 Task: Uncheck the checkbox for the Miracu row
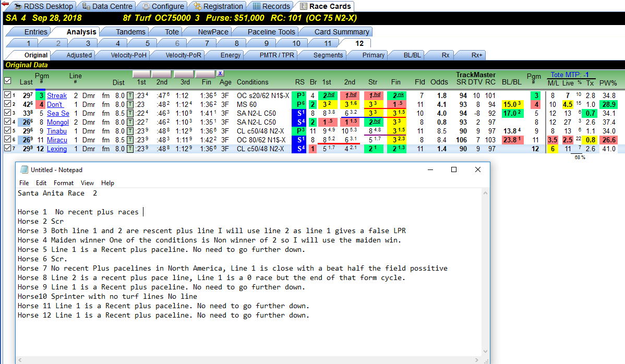tap(7, 139)
